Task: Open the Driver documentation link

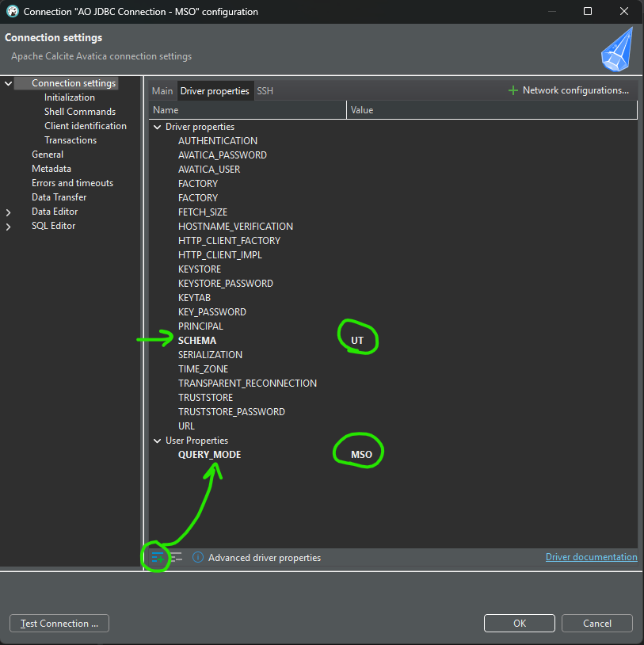Action: pyautogui.click(x=591, y=557)
